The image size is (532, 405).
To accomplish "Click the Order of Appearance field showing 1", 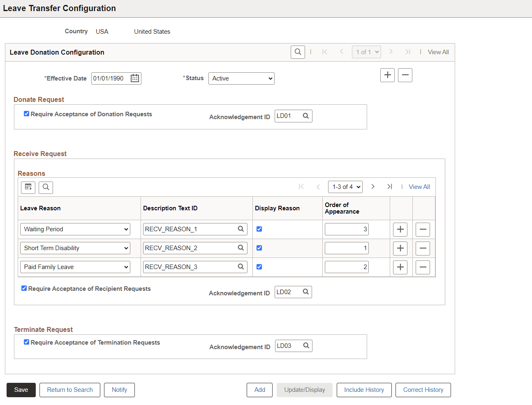I will click(x=347, y=248).
